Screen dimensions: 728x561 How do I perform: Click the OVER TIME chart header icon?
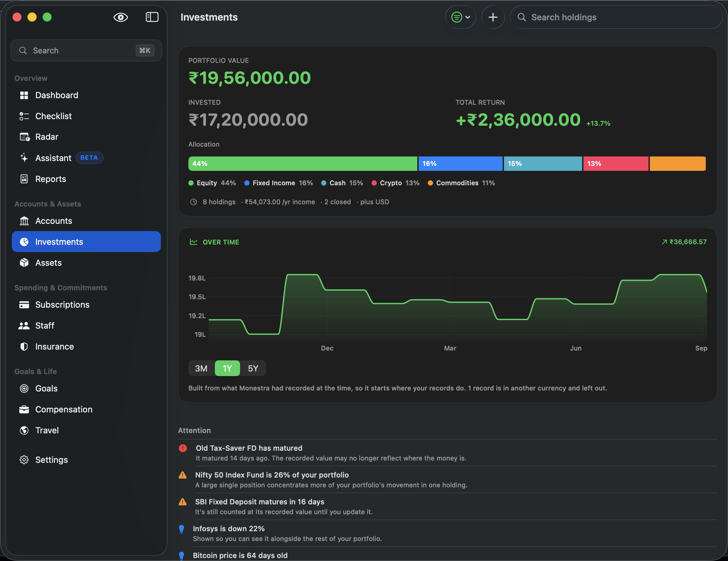click(193, 242)
